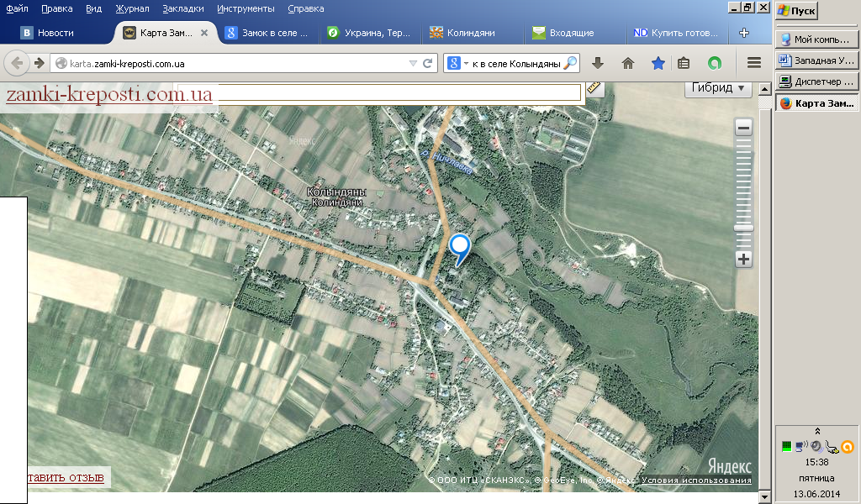861x504 pixels.
Task: Open the Закладки menu
Action: click(x=182, y=8)
